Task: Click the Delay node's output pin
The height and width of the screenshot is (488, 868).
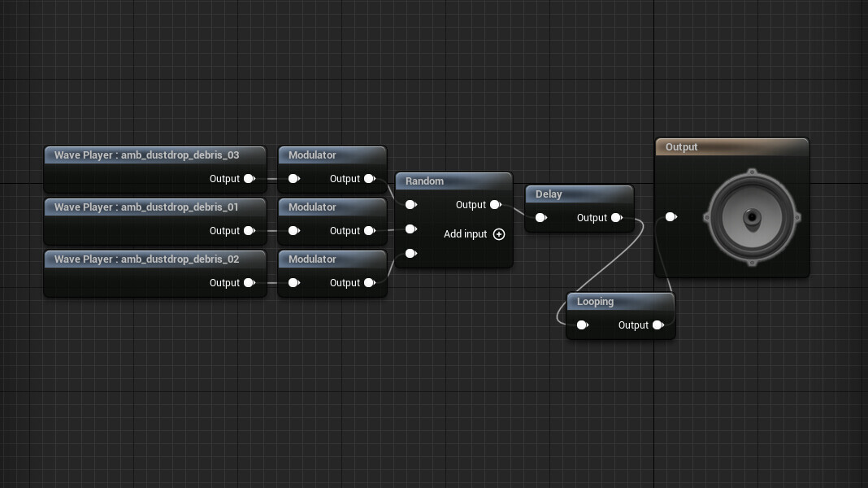Action: pyautogui.click(x=616, y=218)
